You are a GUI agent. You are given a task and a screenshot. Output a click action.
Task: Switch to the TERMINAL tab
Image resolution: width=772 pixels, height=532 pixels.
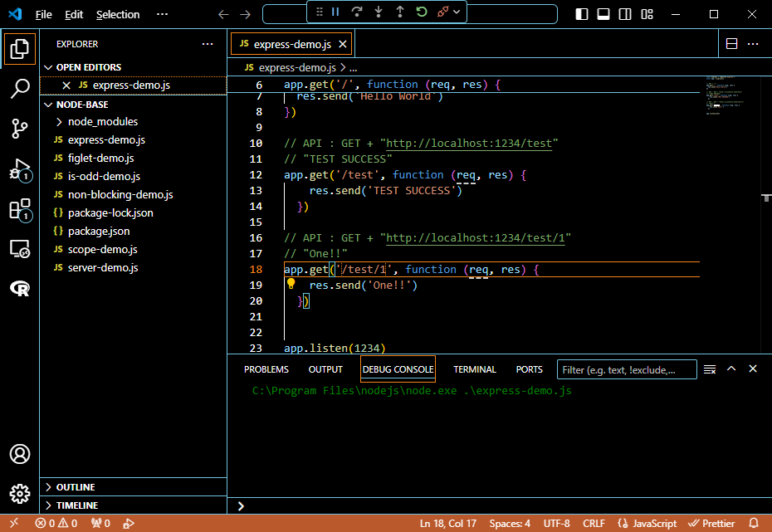[x=475, y=369]
